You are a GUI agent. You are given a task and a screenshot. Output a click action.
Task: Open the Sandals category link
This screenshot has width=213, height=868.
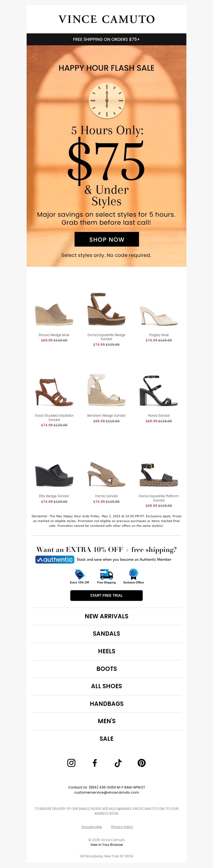106,634
